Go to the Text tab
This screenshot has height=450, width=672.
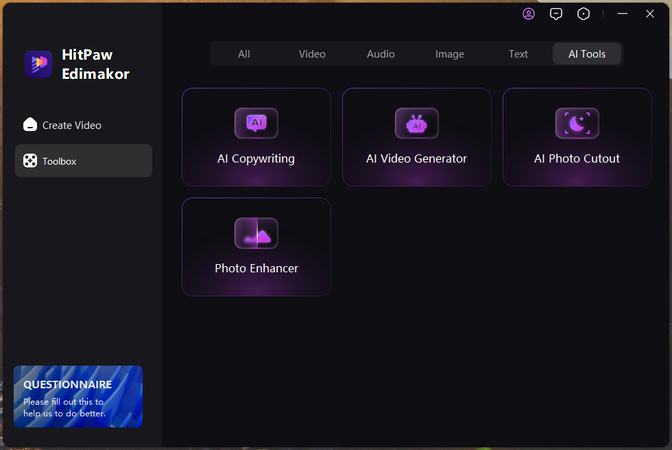point(518,54)
